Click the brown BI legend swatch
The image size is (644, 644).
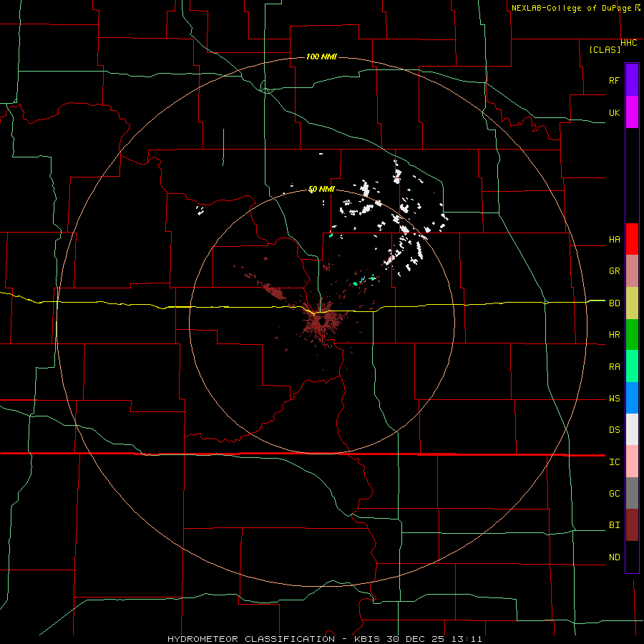(632, 525)
